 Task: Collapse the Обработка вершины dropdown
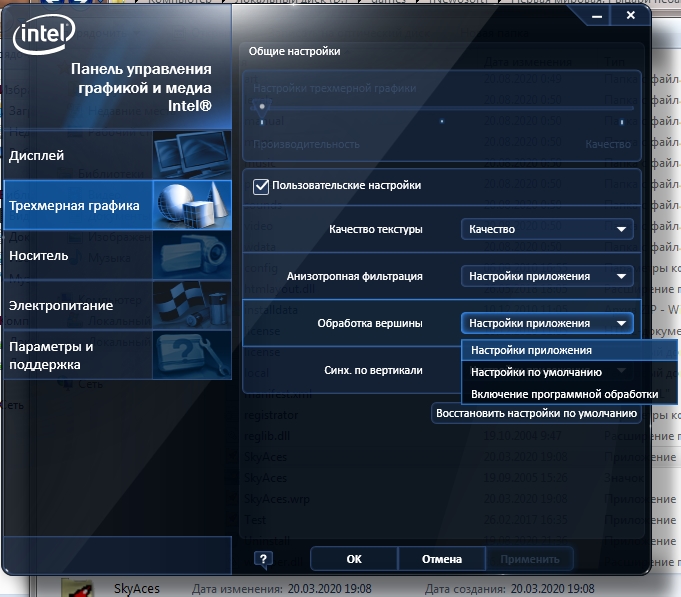(547, 323)
